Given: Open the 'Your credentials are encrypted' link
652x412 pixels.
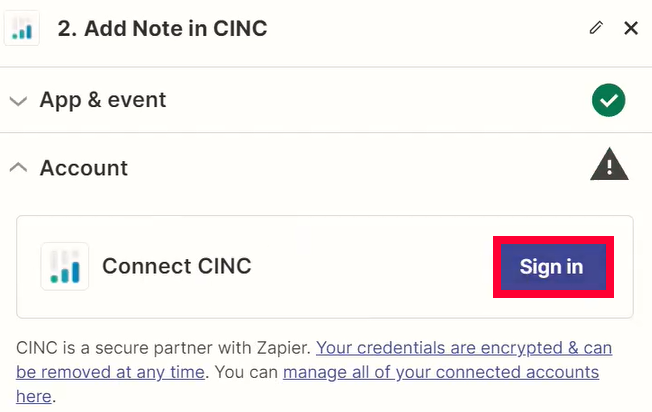Looking at the screenshot, I should 464,348.
